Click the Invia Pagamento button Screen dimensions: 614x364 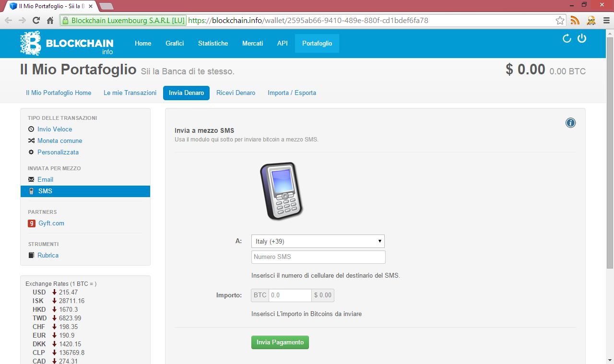pyautogui.click(x=280, y=342)
